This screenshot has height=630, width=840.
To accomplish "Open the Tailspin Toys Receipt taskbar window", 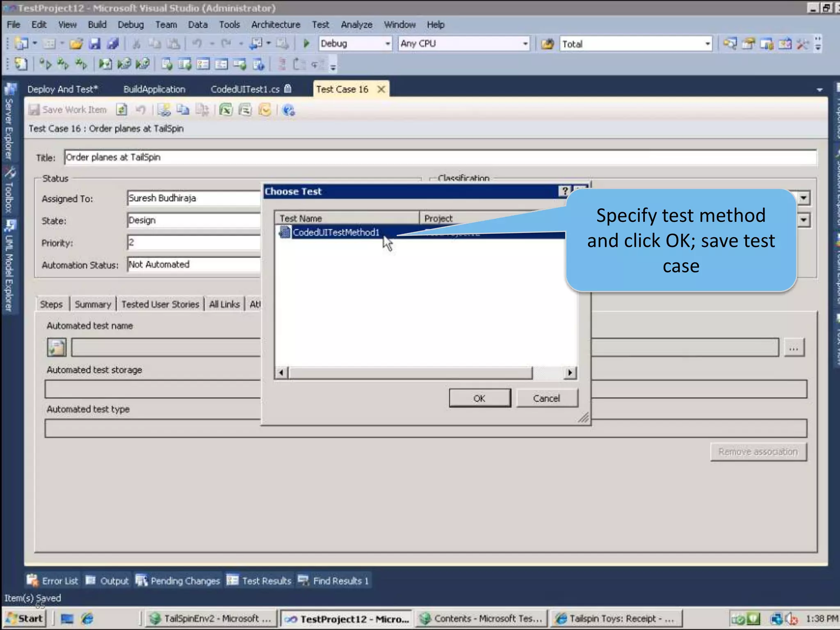I will [x=616, y=619].
